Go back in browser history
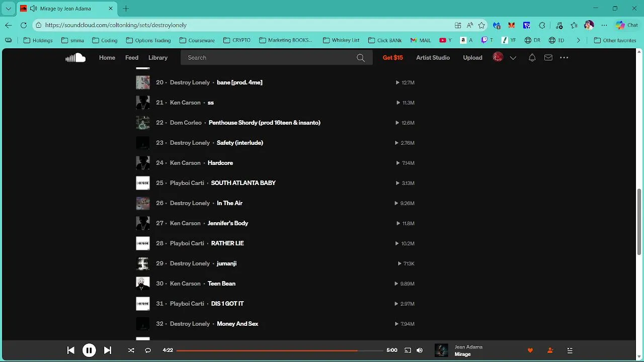Image resolution: width=644 pixels, height=362 pixels. click(9, 25)
